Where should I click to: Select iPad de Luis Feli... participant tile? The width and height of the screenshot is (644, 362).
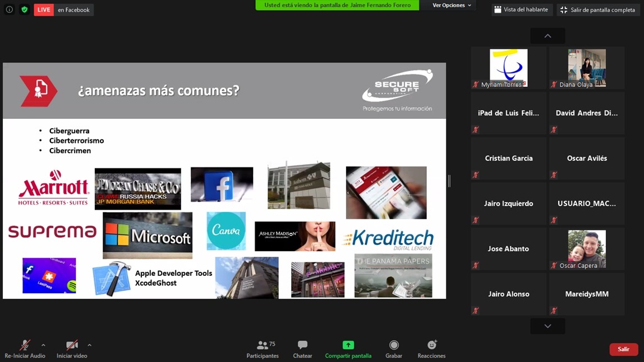pyautogui.click(x=508, y=113)
